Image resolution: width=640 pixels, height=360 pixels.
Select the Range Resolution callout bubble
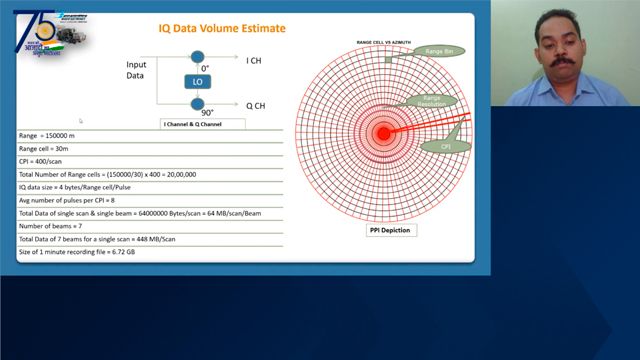432,101
